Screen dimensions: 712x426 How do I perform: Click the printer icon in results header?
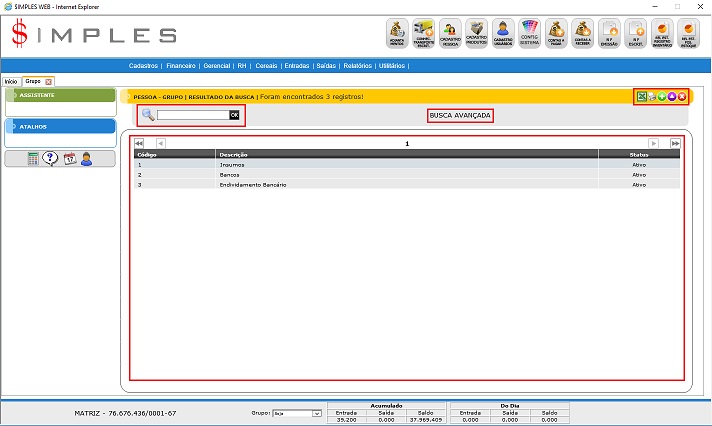651,96
